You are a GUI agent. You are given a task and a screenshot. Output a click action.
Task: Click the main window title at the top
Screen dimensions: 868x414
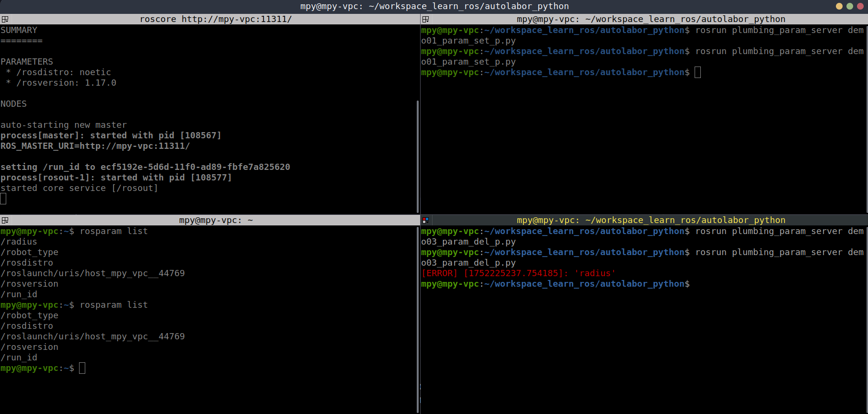coord(434,6)
